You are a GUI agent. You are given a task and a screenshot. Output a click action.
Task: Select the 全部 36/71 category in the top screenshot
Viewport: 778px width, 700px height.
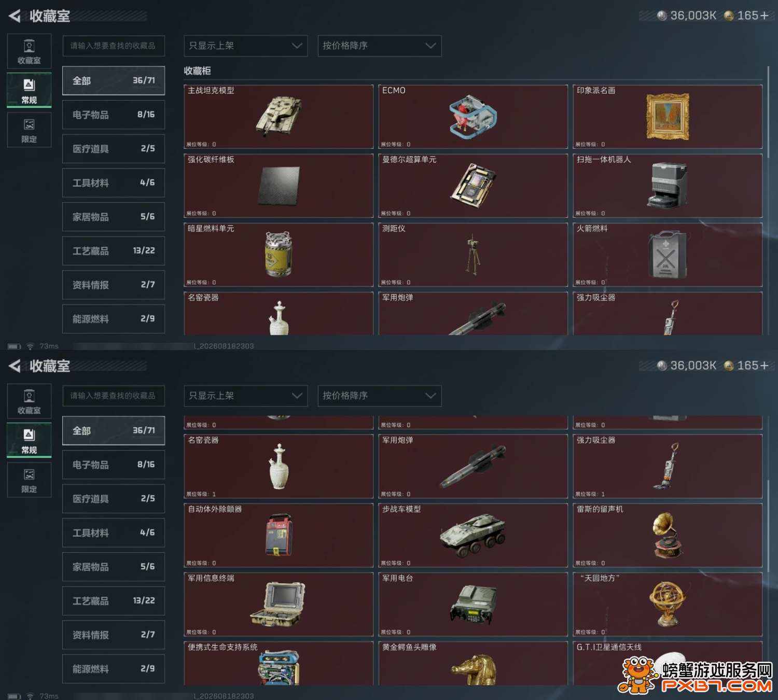114,80
